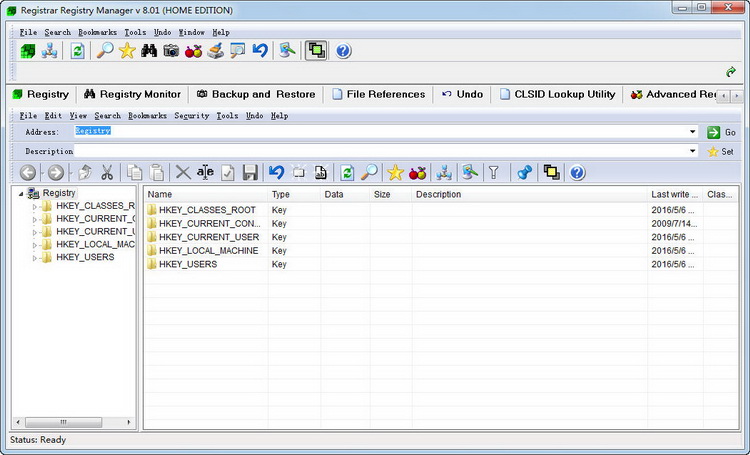
Task: Select HKEY_LOCAL_MACHINE row in the list
Action: coord(441,250)
